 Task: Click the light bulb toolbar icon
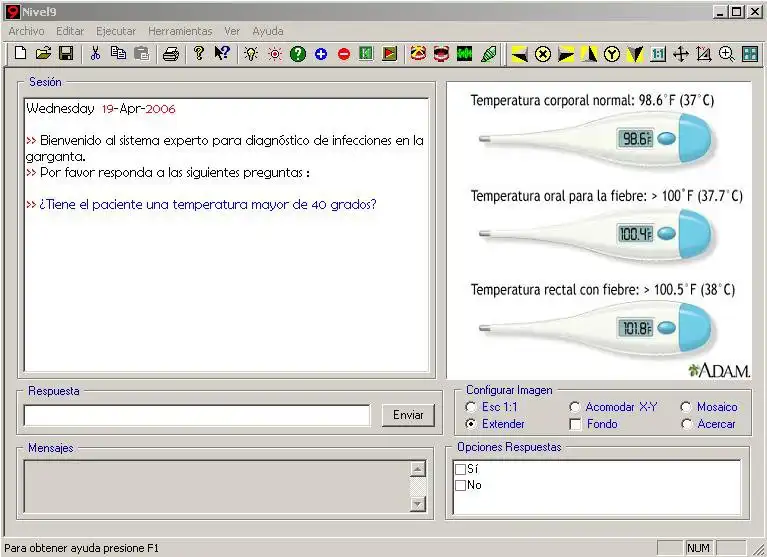251,54
